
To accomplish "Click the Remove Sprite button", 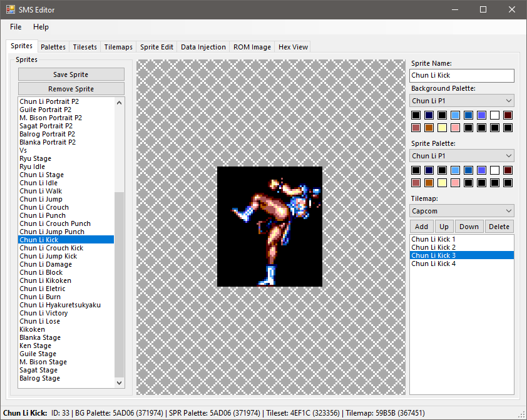I will point(71,89).
